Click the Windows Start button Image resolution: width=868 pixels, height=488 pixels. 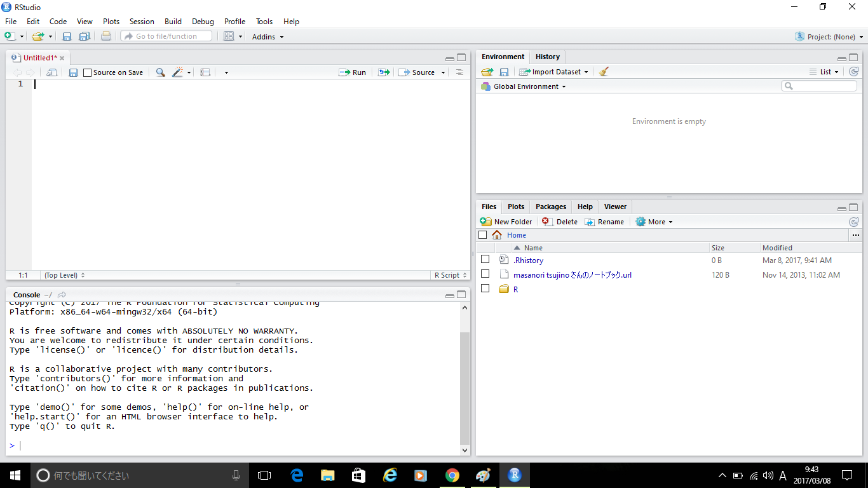pyautogui.click(x=15, y=475)
